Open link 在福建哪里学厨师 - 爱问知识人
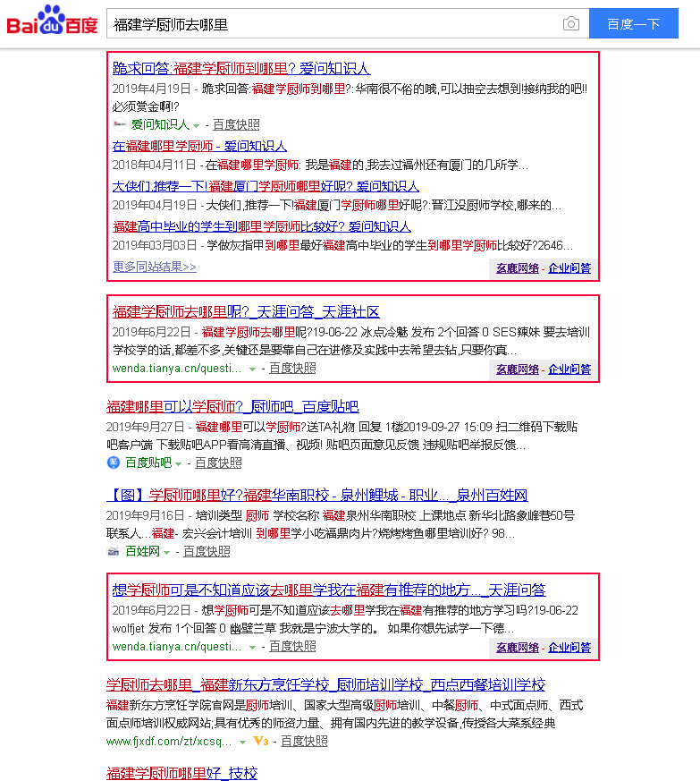 (199, 146)
